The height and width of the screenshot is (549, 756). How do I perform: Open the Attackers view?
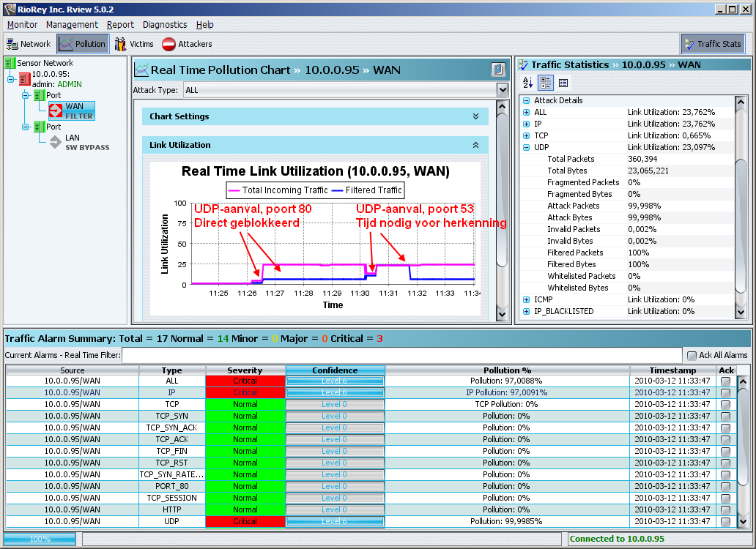(x=187, y=44)
